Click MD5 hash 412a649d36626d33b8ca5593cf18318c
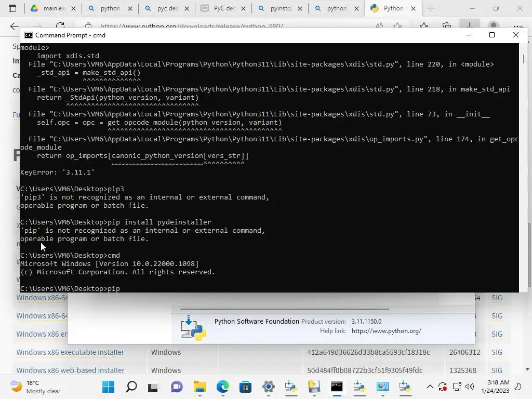This screenshot has height=399, width=532. (x=368, y=352)
